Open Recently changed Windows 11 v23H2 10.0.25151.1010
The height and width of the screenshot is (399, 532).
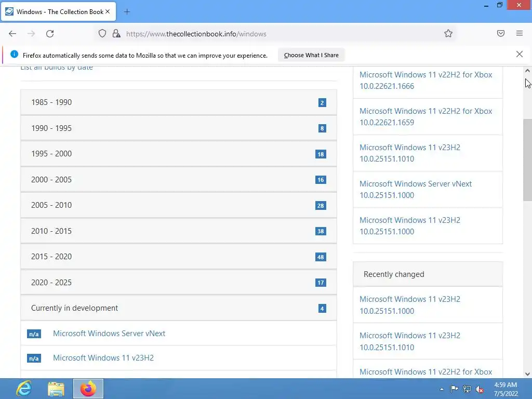click(x=410, y=341)
